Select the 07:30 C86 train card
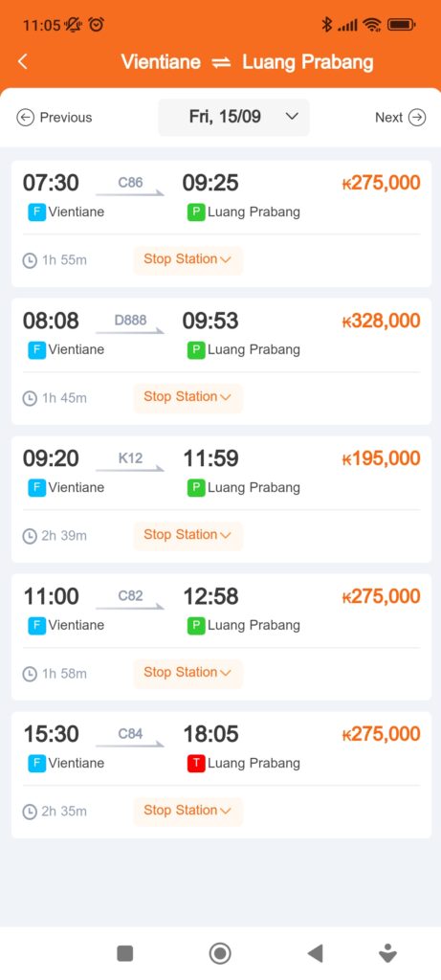The width and height of the screenshot is (441, 980). 221,224
